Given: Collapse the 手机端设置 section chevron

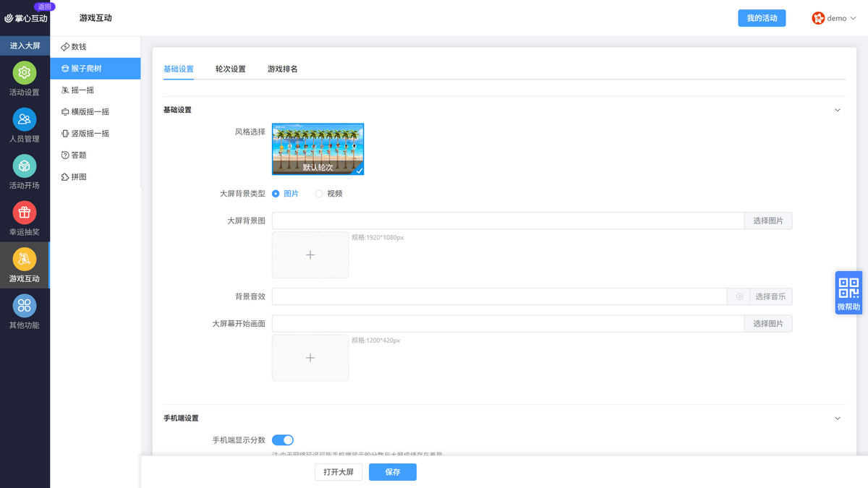Looking at the screenshot, I should tap(838, 418).
